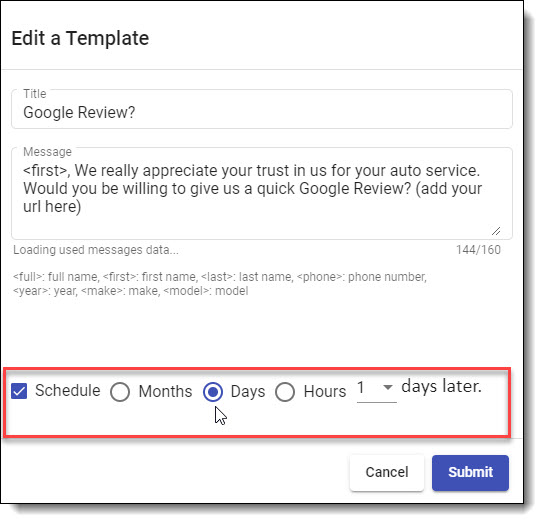Click the Hours label text
The width and height of the screenshot is (544, 524).
[325, 391]
